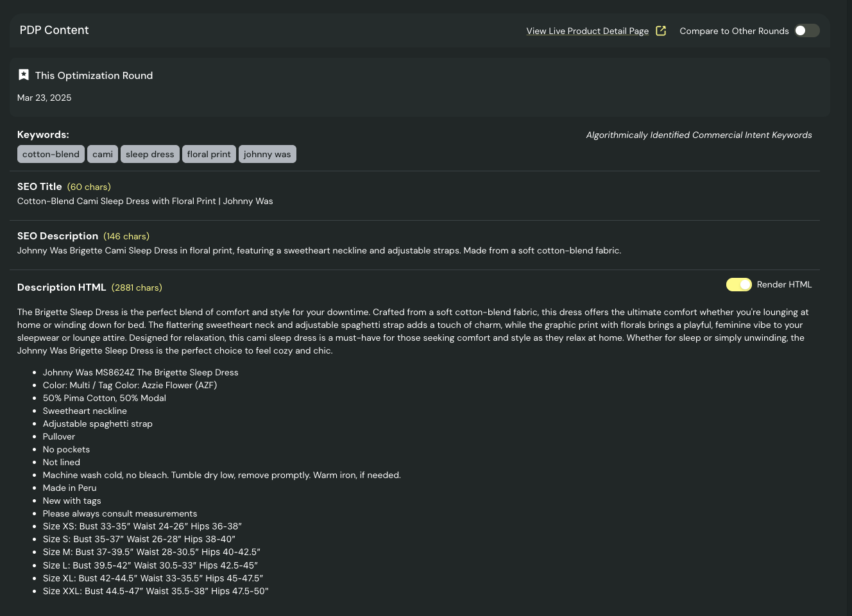Click the SEO Description text
The width and height of the screenshot is (852, 616).
coord(319,250)
